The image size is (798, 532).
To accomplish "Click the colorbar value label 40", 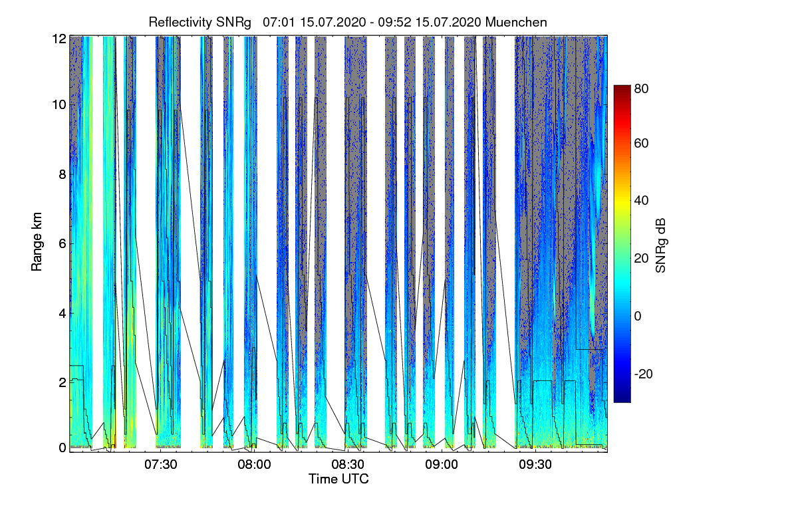I will point(642,200).
